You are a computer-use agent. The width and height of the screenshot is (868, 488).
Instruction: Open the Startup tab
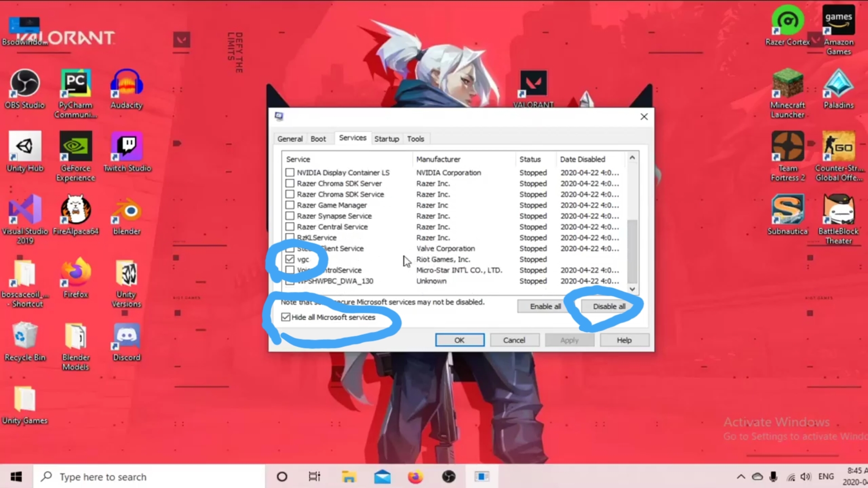(387, 139)
